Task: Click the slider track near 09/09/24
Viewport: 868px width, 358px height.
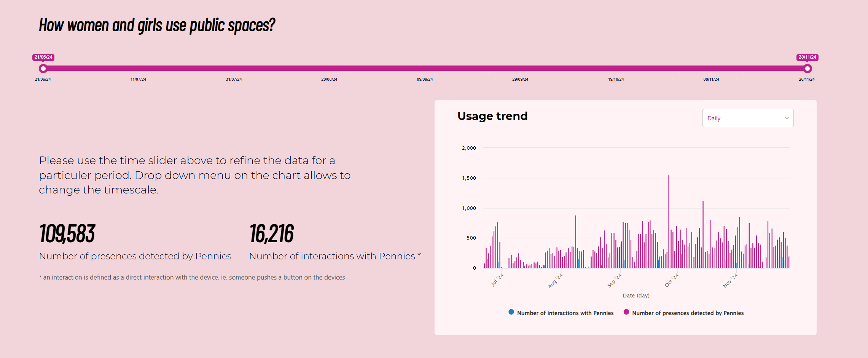Action: point(425,68)
